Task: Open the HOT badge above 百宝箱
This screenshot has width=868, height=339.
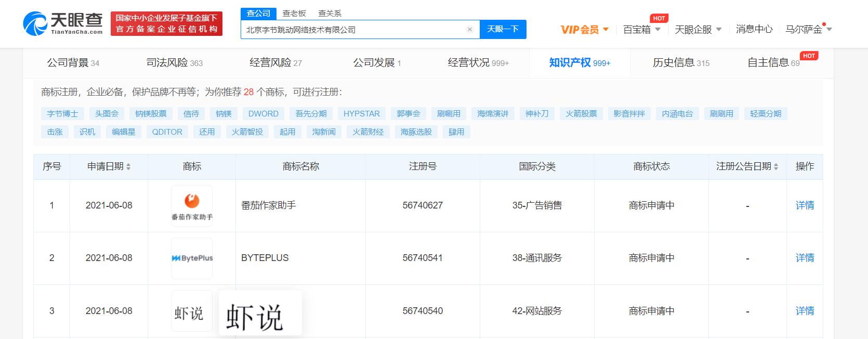Action: [x=659, y=18]
